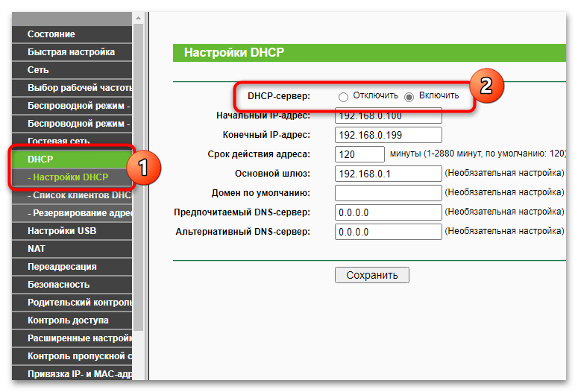This screenshot has height=392, width=578.
Task: Open the Состояние menu item
Action: pyautogui.click(x=72, y=34)
